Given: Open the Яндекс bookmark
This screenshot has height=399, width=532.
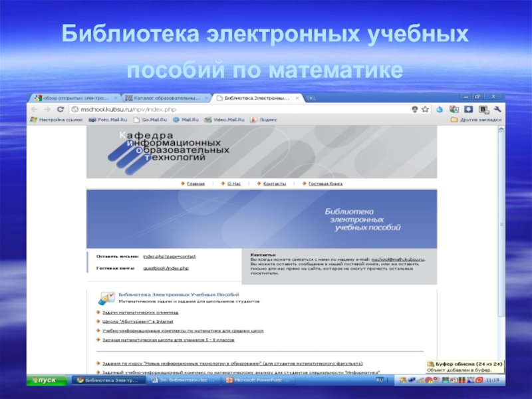Looking at the screenshot, I should click(x=263, y=120).
